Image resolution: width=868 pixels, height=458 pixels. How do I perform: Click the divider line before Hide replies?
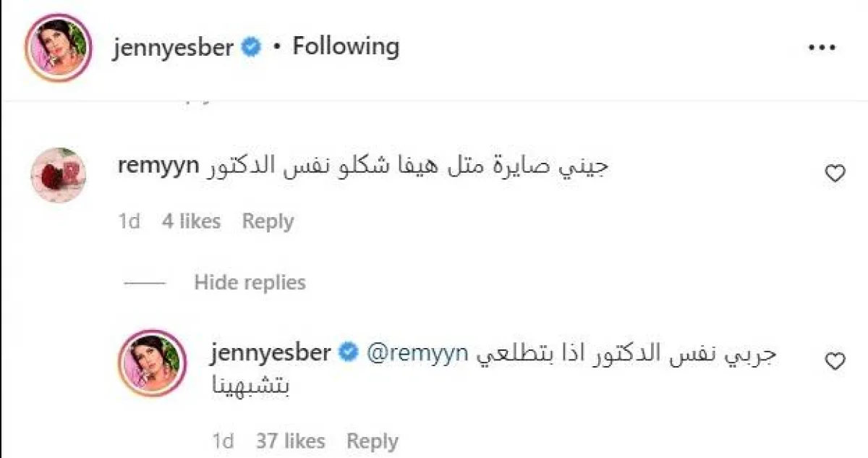click(x=145, y=284)
